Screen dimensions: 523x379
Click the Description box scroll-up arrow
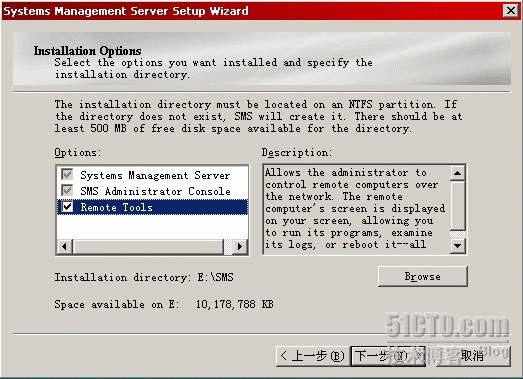pyautogui.click(x=458, y=173)
